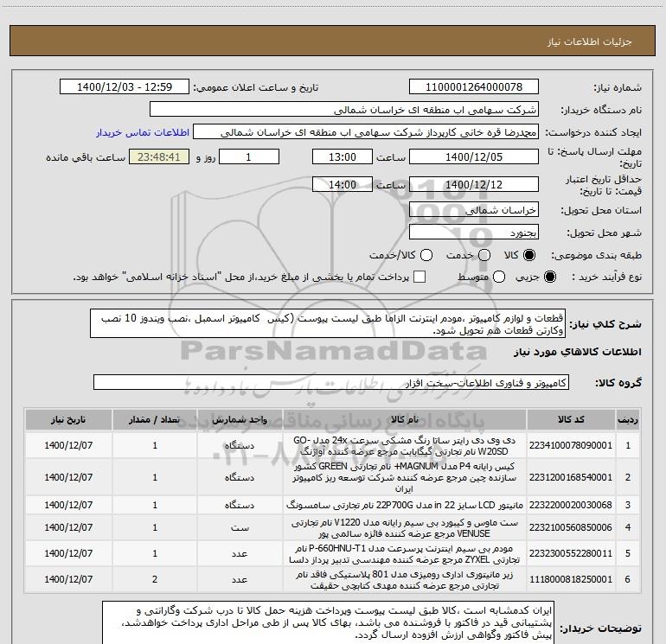666x644 pixels.
Task: Click price validity time 14:00
Action: tap(343, 184)
